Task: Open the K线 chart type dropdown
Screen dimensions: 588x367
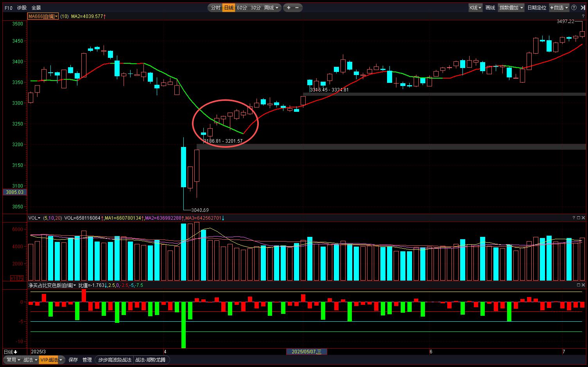Action: [475, 8]
